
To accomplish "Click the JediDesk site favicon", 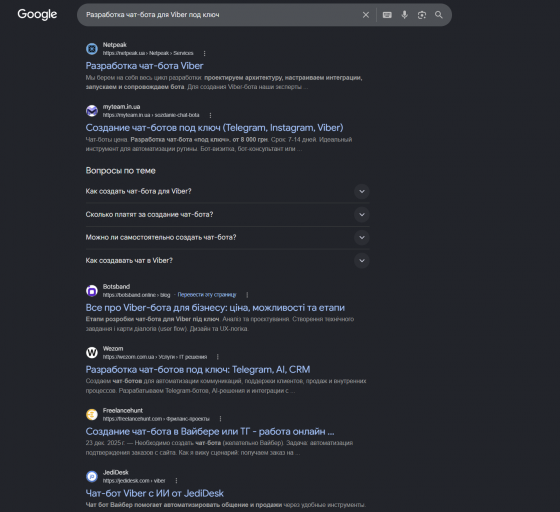I will click(x=92, y=476).
